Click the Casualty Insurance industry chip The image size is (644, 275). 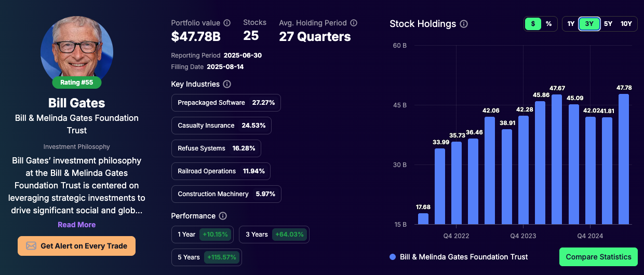(221, 126)
